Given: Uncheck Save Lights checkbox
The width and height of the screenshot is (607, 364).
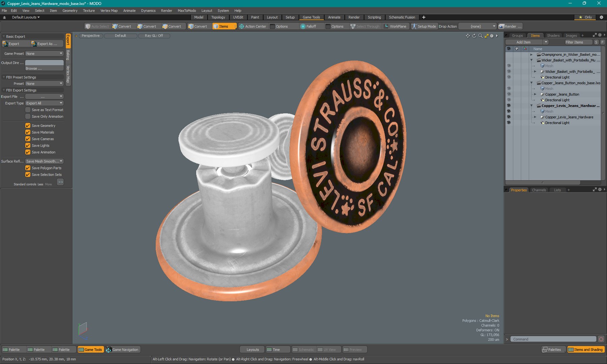Looking at the screenshot, I should pyautogui.click(x=28, y=146).
